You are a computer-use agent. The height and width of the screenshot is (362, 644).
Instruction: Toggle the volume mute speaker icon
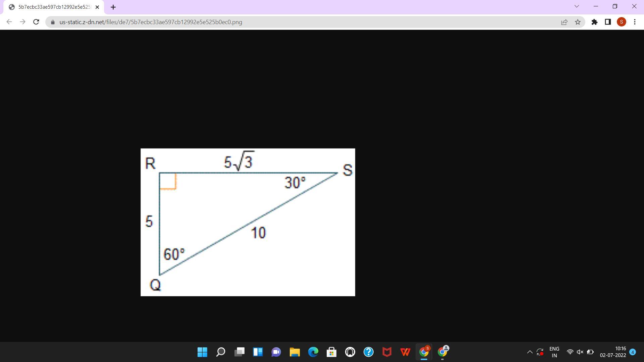pyautogui.click(x=580, y=352)
